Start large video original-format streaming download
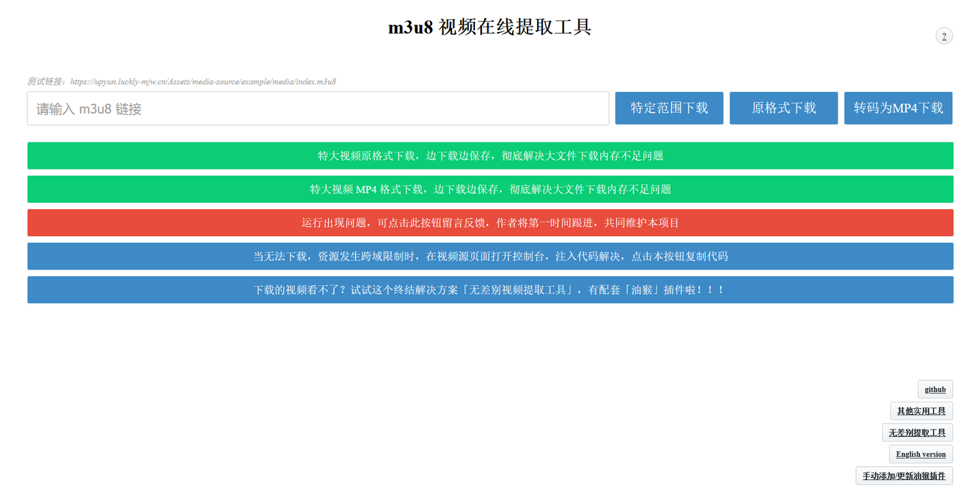980x499 pixels. pyautogui.click(x=490, y=155)
